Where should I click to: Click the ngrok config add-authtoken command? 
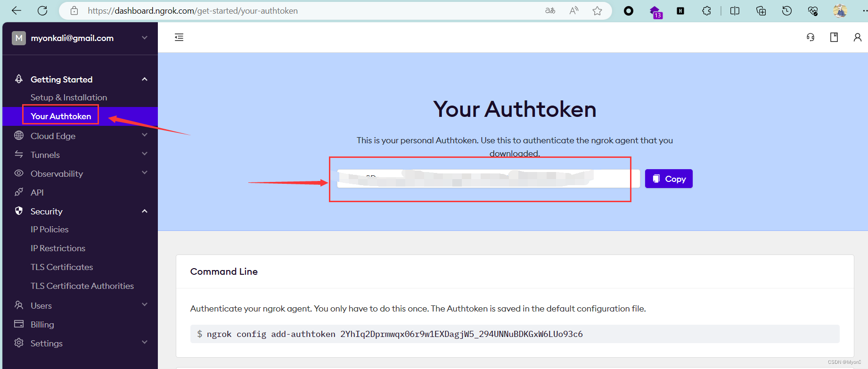pos(394,334)
